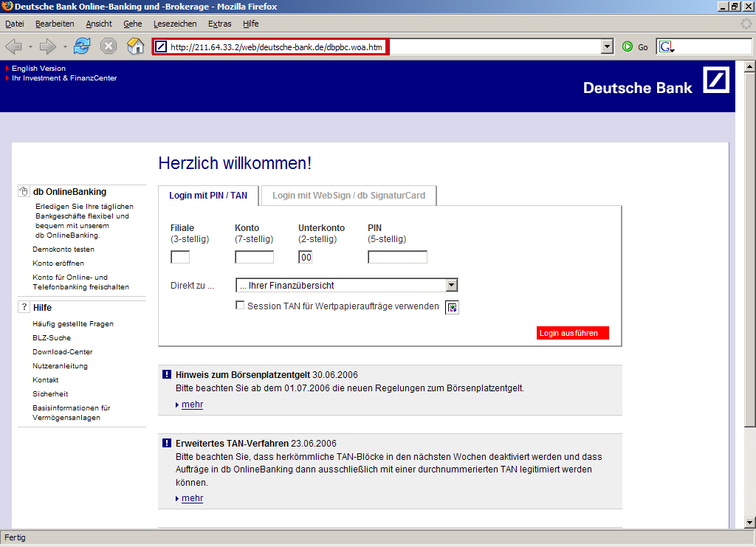Click the site favicon in the address bar
This screenshot has width=756, height=547.
pos(161,47)
